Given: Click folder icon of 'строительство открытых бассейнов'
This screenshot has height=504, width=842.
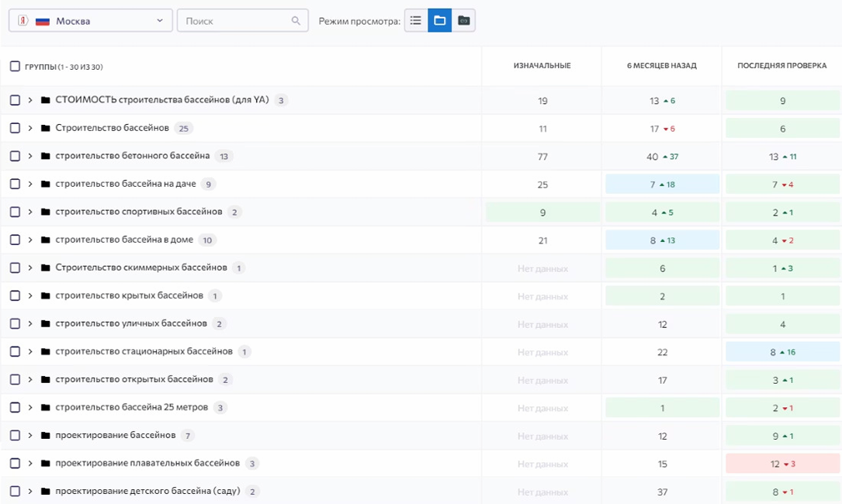Looking at the screenshot, I should (46, 379).
